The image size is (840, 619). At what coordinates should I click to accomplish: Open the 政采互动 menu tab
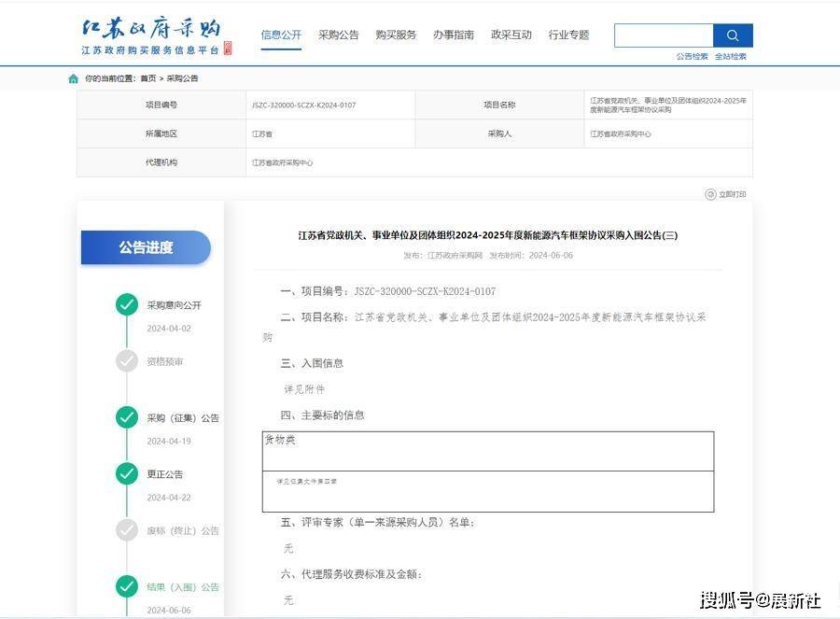coord(511,35)
